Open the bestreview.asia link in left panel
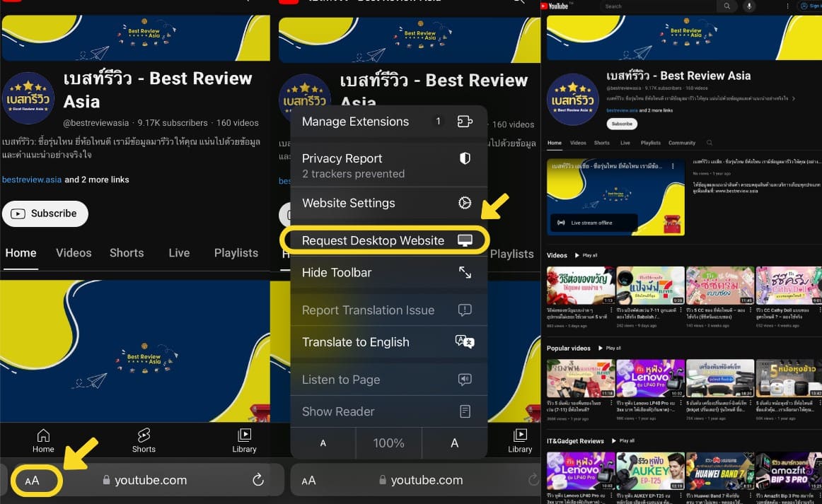The height and width of the screenshot is (504, 822). (x=31, y=180)
